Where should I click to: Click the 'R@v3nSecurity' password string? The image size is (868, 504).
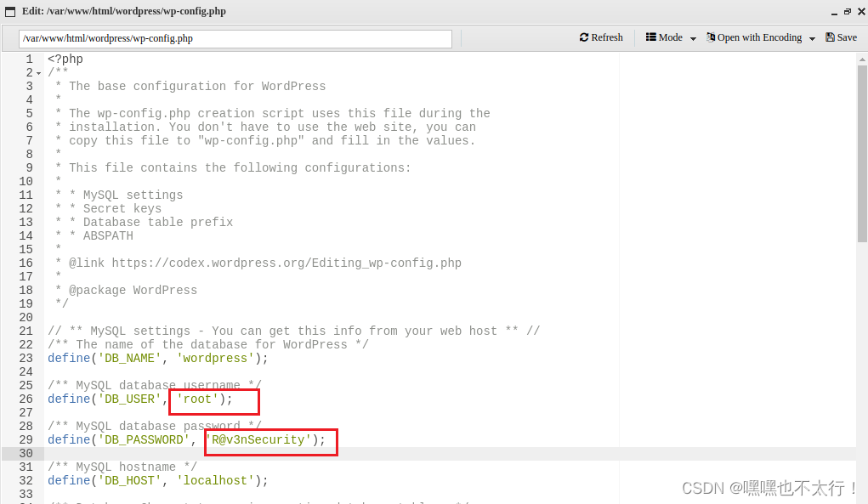[x=258, y=439]
